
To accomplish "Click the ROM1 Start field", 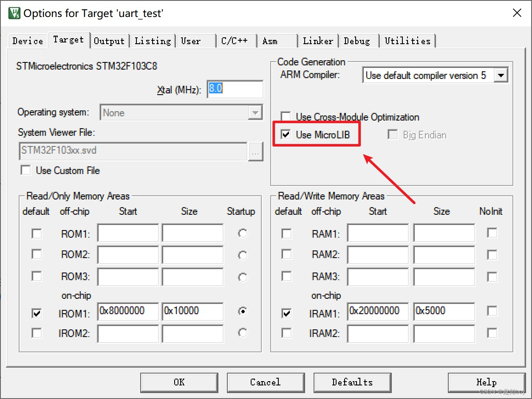I will pos(128,233).
